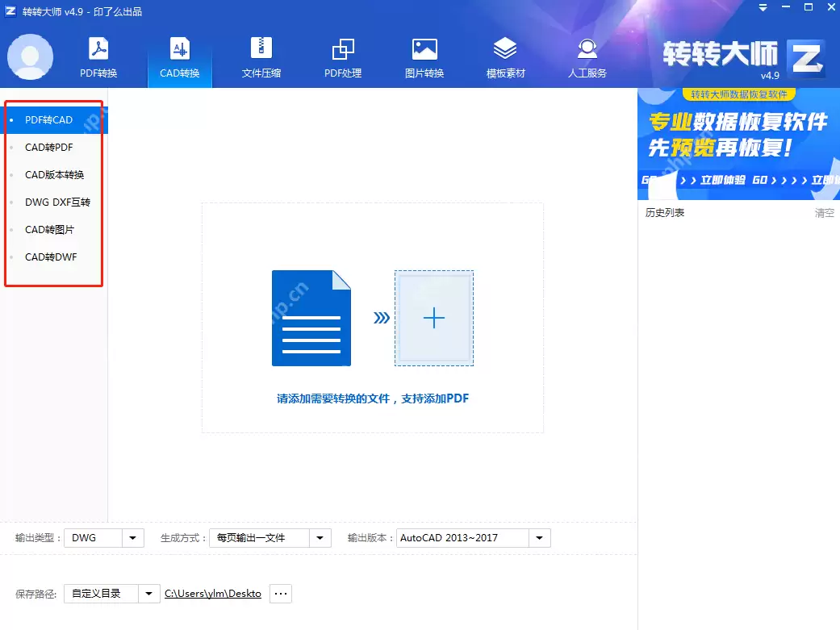The height and width of the screenshot is (630, 840).
Task: Open the 图片转换 tool
Action: coord(424,56)
